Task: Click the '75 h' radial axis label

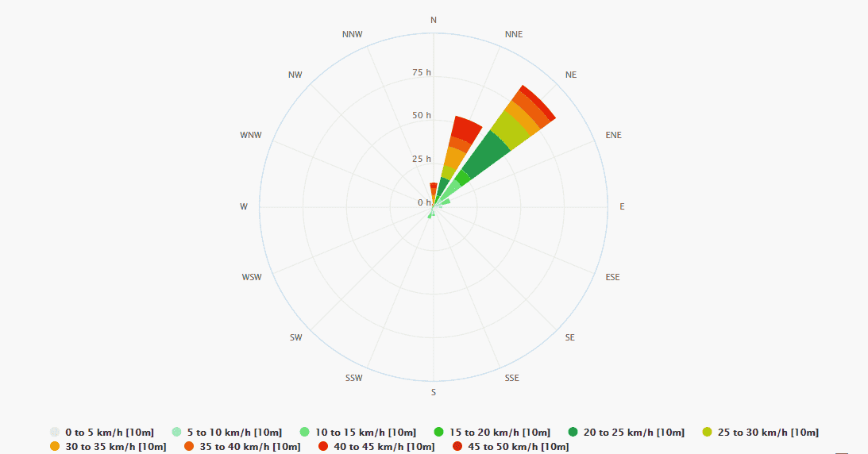Action: coord(422,73)
